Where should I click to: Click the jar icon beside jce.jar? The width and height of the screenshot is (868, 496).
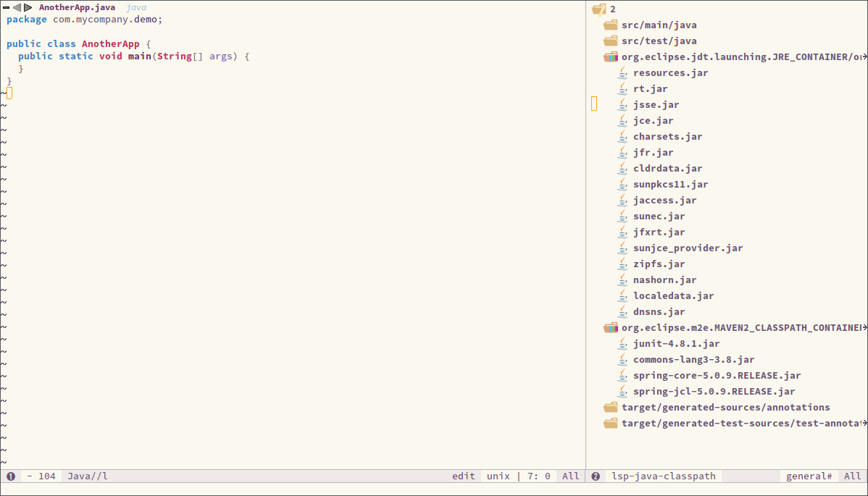tap(623, 120)
